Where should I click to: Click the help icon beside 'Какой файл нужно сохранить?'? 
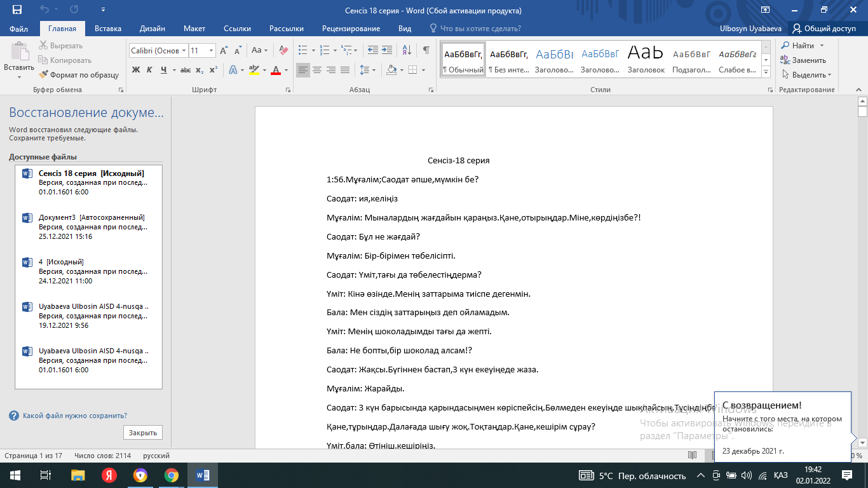[14, 416]
